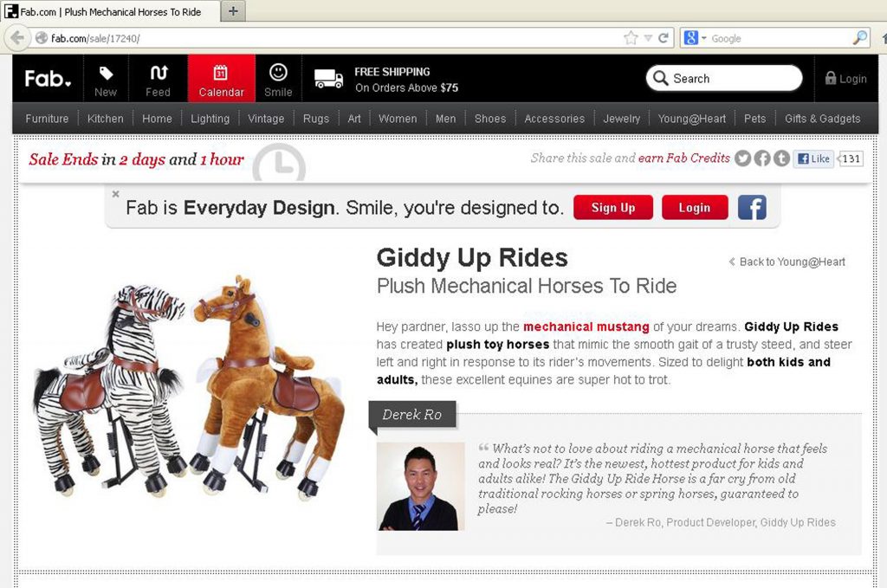Screen dimensions: 887x588
Task: Open the Rugs category
Action: (315, 119)
